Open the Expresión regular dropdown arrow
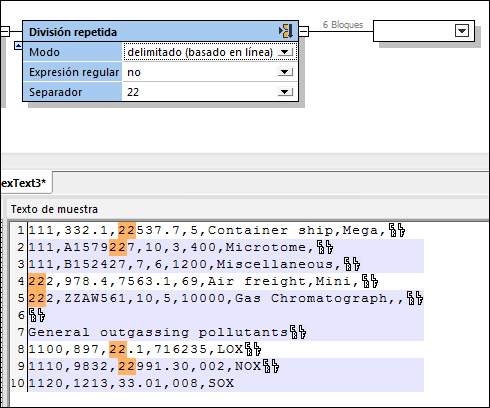The height and width of the screenshot is (408, 490). [285, 72]
